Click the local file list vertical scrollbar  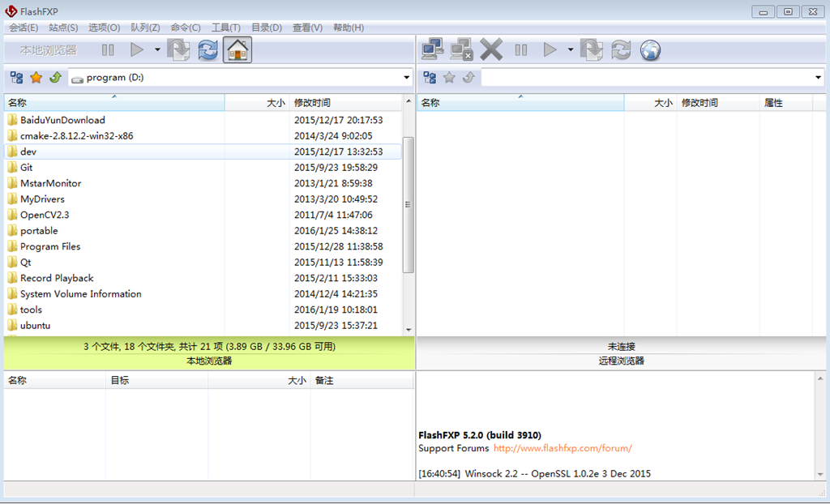pos(409,204)
